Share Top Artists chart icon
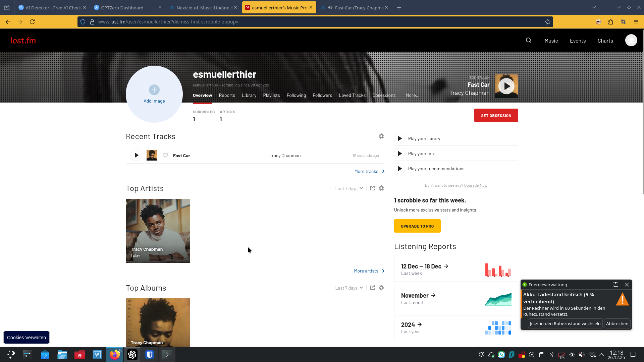This screenshot has height=362, width=644. click(373, 188)
